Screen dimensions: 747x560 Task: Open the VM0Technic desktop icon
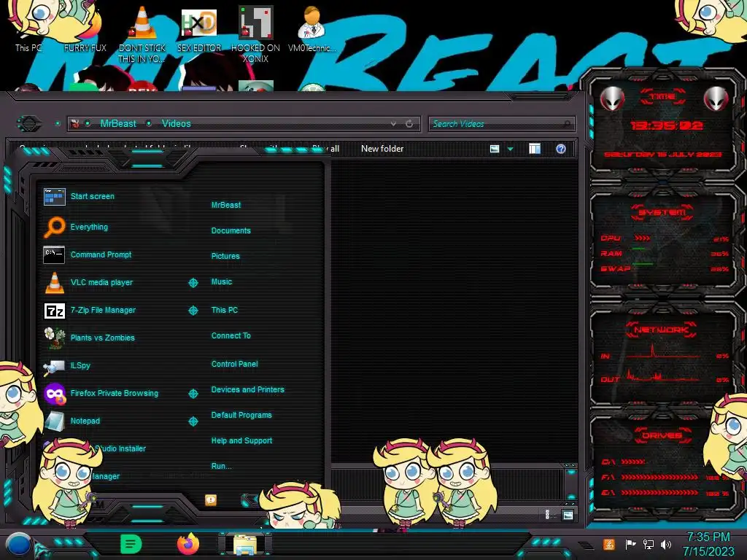point(312,28)
